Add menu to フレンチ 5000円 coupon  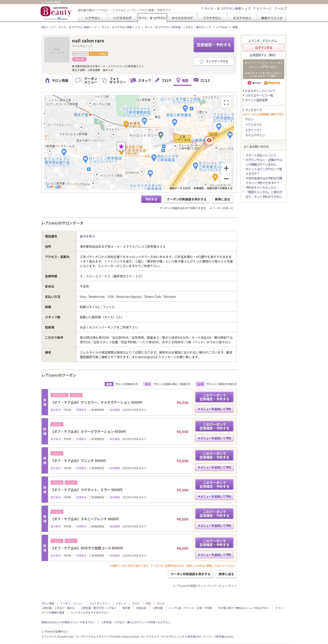(x=214, y=467)
